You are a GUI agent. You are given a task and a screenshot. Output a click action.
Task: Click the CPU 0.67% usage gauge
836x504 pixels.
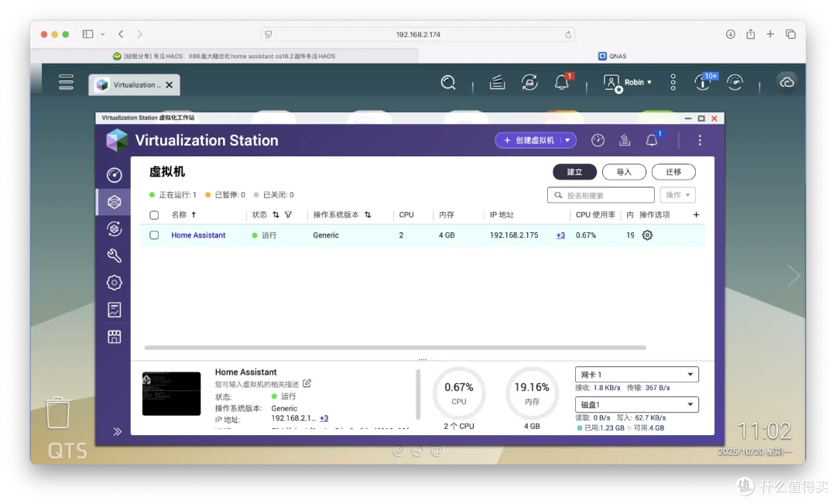pos(459,393)
